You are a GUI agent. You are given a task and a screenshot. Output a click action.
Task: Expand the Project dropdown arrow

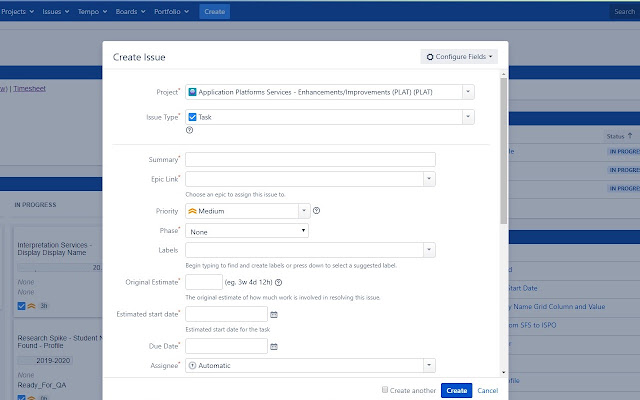(x=468, y=92)
